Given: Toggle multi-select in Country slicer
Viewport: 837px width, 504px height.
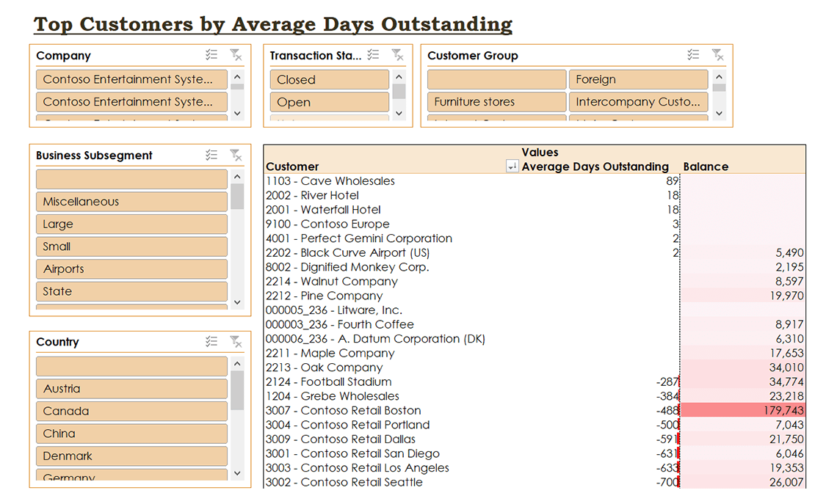Looking at the screenshot, I should click(x=211, y=341).
